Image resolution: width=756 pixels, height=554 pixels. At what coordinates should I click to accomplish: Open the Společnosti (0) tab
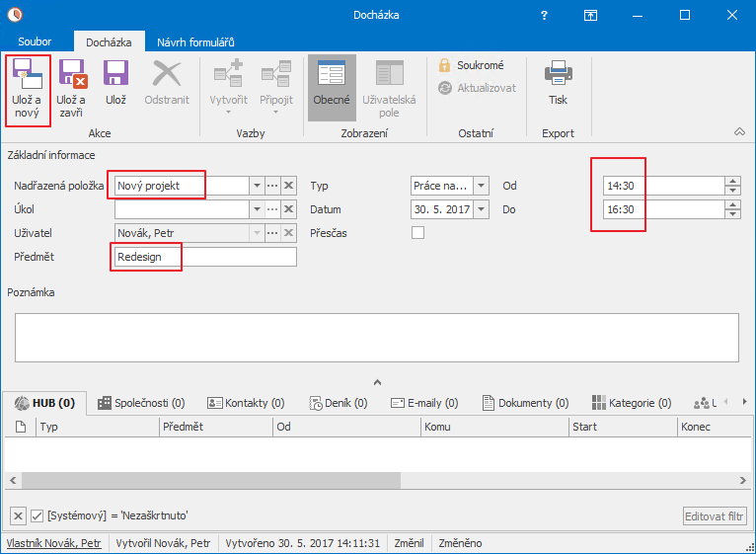(x=141, y=403)
